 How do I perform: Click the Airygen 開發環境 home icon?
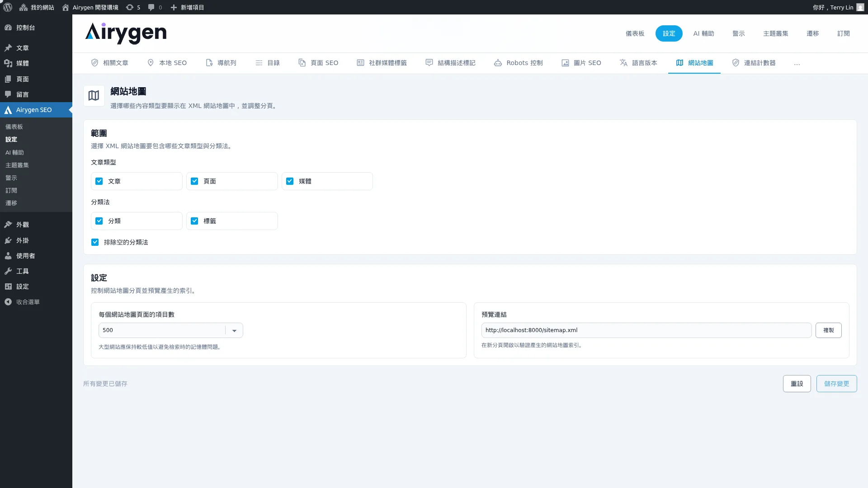click(x=66, y=7)
